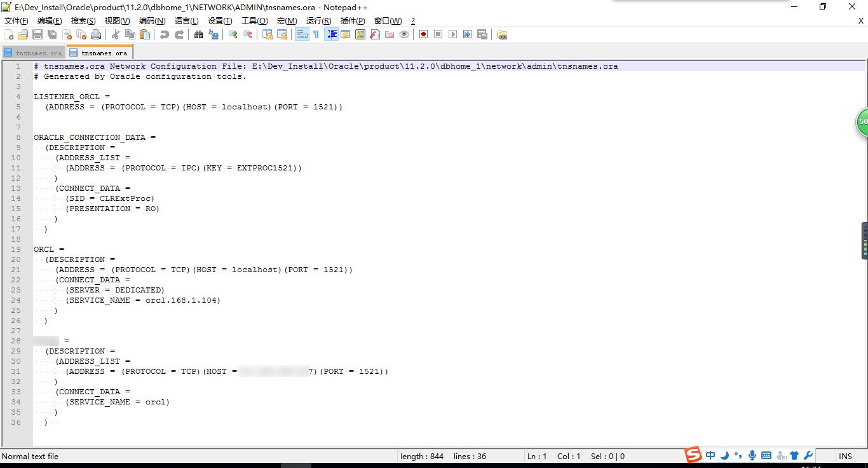Click the Stop Recording macro button
Screen dimensions: 868x468
pyautogui.click(x=438, y=34)
